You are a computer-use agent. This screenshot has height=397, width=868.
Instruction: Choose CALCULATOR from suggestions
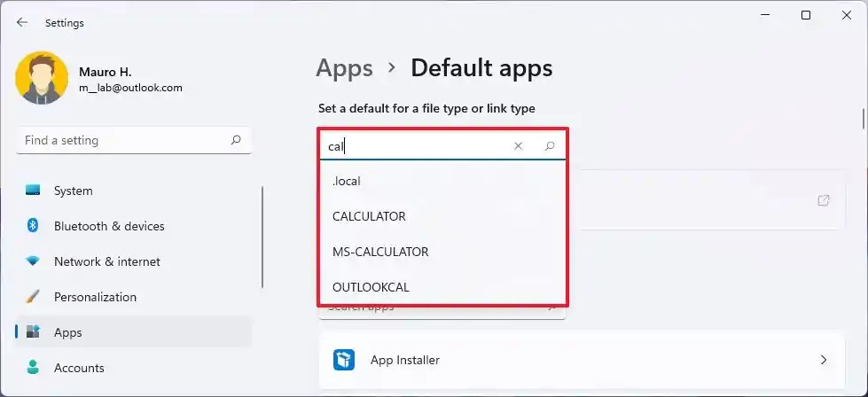click(x=442, y=217)
